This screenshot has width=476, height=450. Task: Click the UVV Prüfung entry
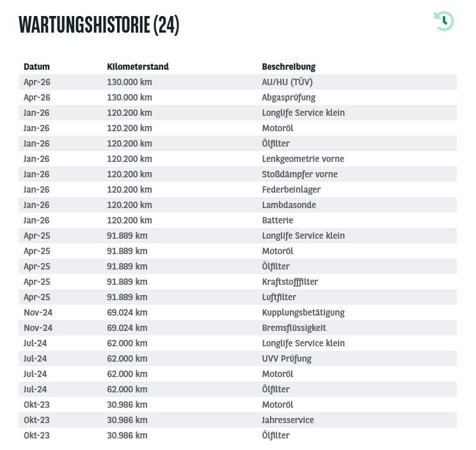pos(287,359)
